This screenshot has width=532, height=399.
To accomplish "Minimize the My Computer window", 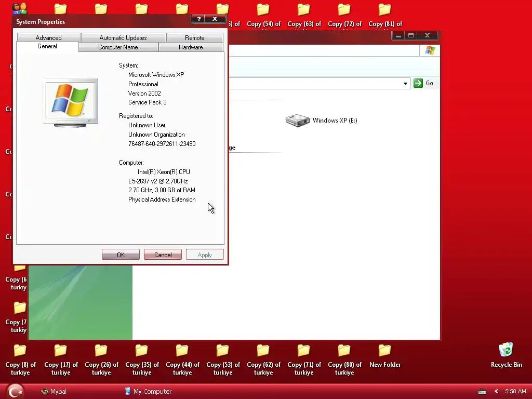I will 398,36.
